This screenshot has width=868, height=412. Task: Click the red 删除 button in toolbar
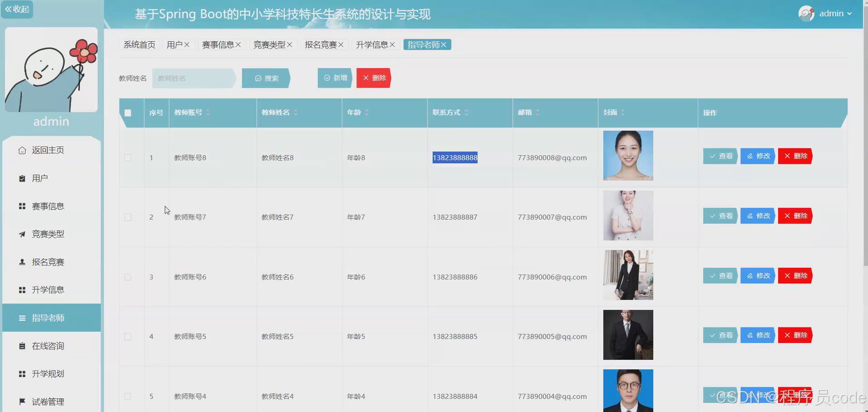click(374, 78)
